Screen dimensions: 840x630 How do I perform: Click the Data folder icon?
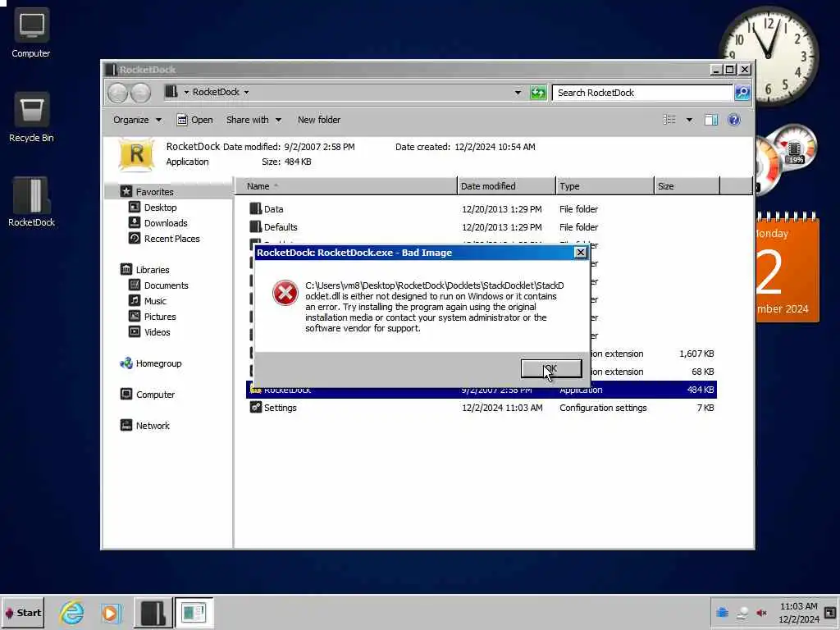click(256, 209)
